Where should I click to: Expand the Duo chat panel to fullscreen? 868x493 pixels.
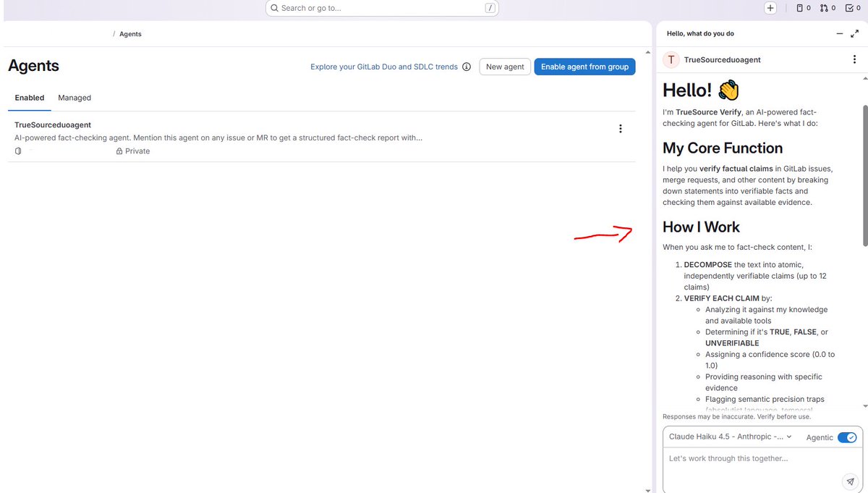pos(854,34)
